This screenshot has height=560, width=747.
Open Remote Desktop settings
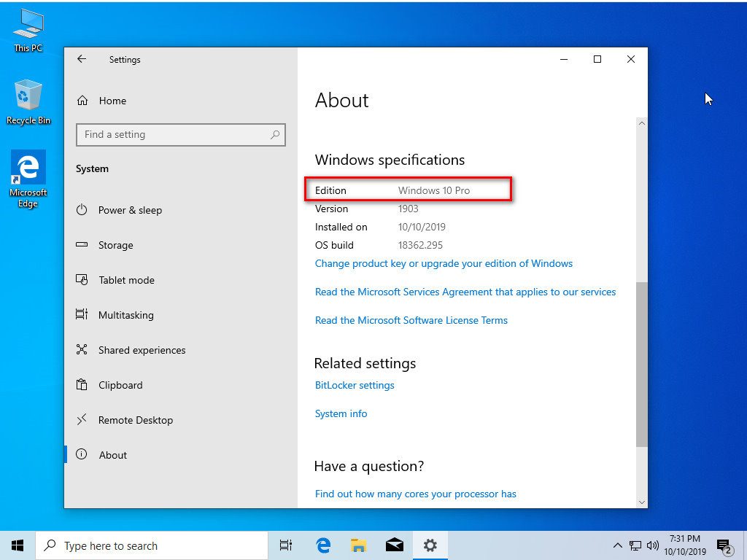point(124,420)
